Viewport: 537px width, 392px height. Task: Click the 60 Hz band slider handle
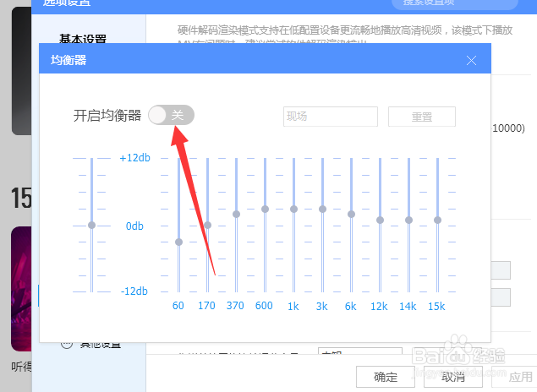click(178, 242)
